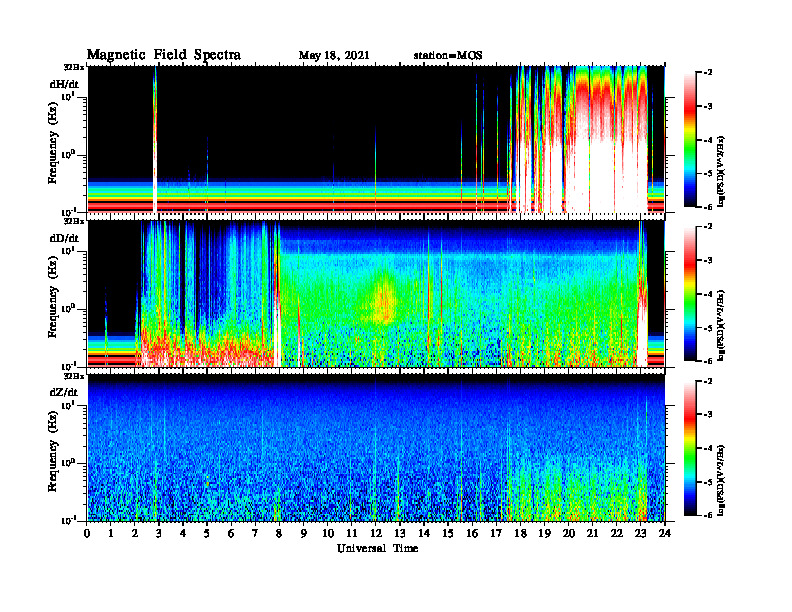The height and width of the screenshot is (612, 792).
Task: Click the hour "23" tick label
Action: (x=640, y=533)
